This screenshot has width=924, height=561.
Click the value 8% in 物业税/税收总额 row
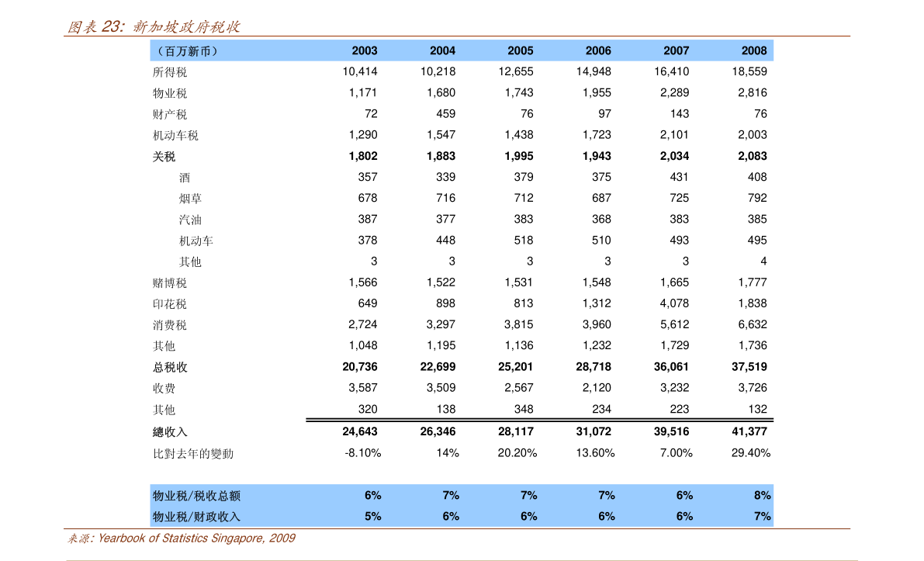pyautogui.click(x=762, y=496)
